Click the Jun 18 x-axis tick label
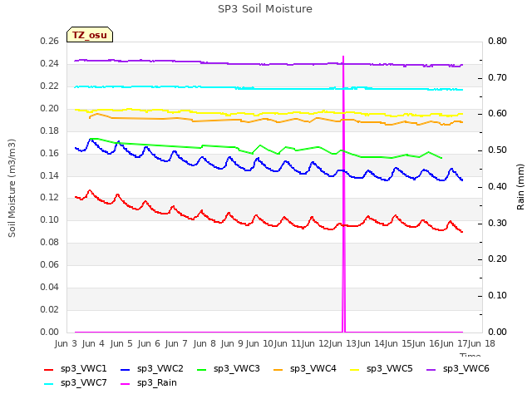 click(x=482, y=344)
